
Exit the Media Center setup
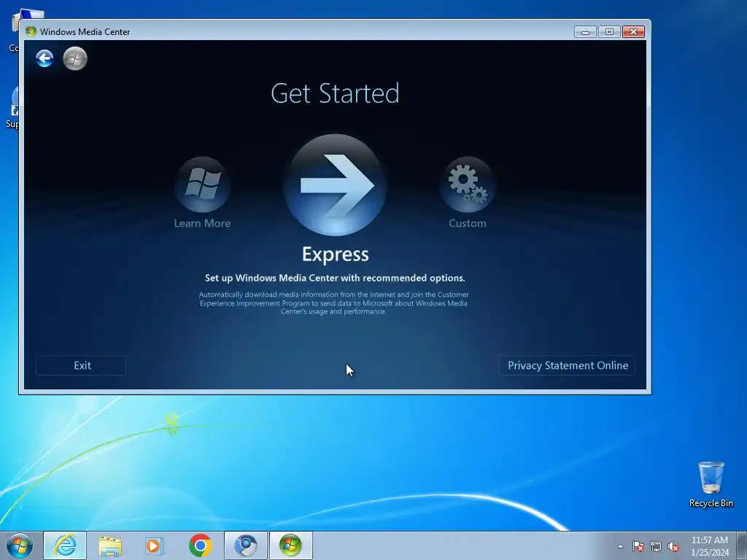[x=81, y=365]
